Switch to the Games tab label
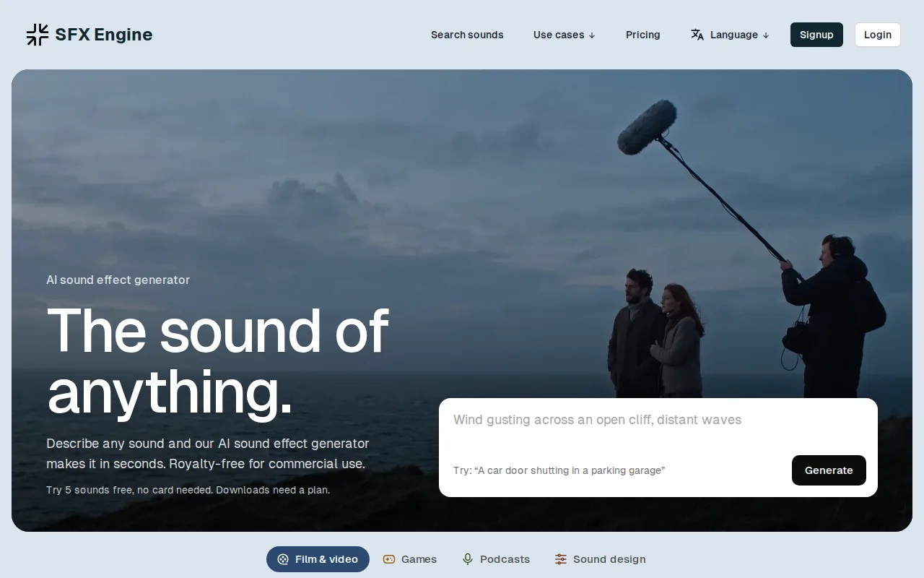The height and width of the screenshot is (578, 924). 419,559
